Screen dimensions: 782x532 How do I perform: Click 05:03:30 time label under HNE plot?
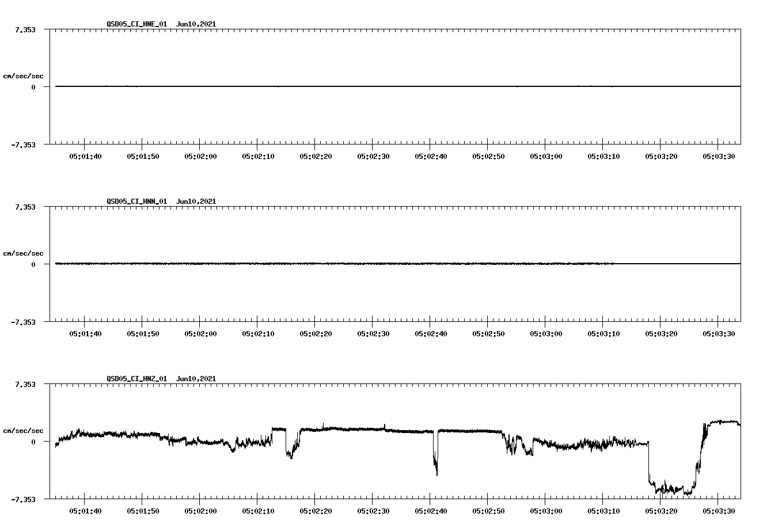point(719,156)
